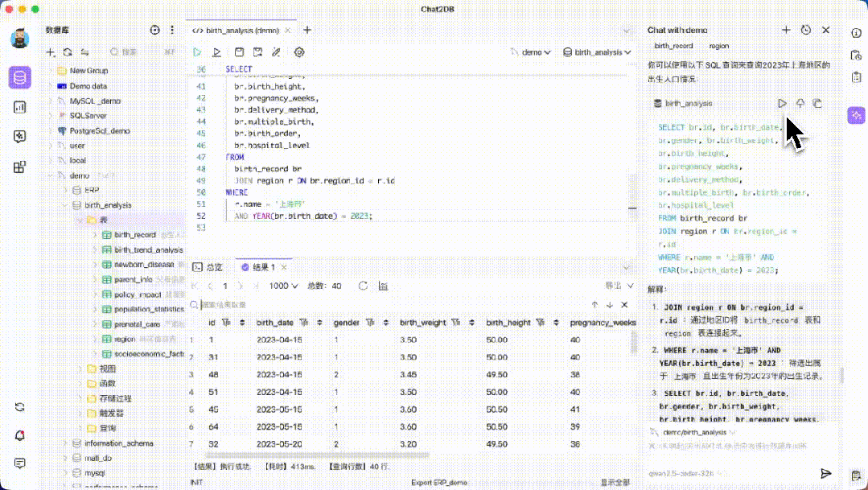The width and height of the screenshot is (868, 490).
Task: Click the notification bell icon
Action: (20, 435)
